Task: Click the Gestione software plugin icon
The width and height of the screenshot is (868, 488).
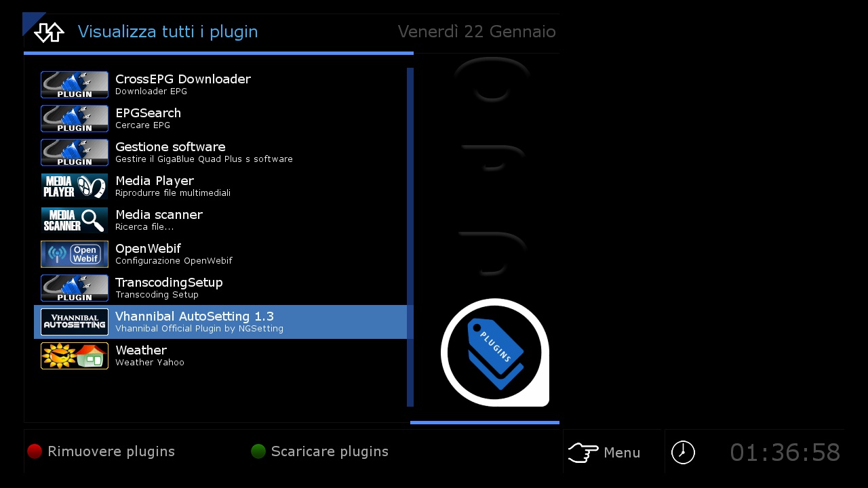Action: 75,152
